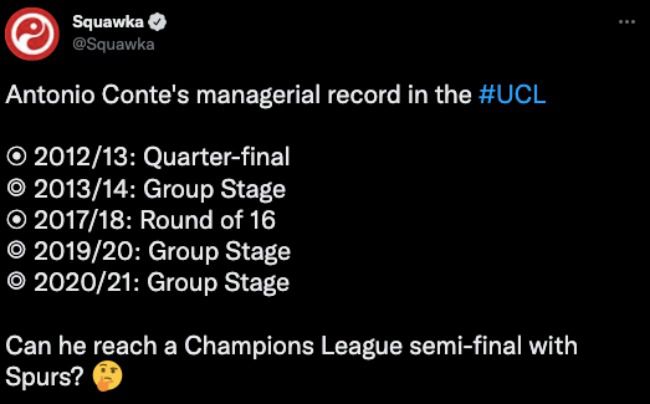Click the thinking face emoji
The width and height of the screenshot is (650, 404).
pos(105,379)
